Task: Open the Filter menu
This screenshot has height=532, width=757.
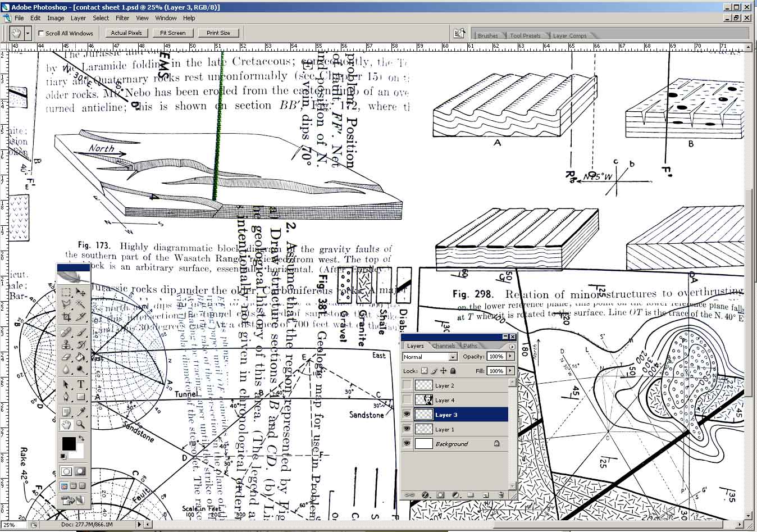Action: point(122,18)
